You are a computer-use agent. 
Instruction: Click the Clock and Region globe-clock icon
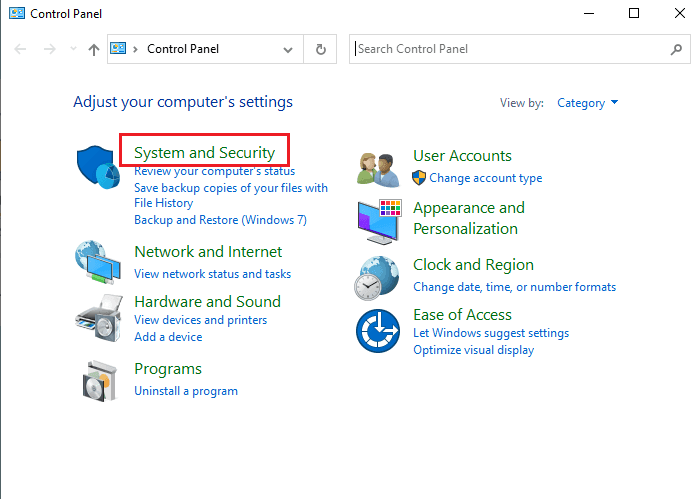tap(377, 278)
